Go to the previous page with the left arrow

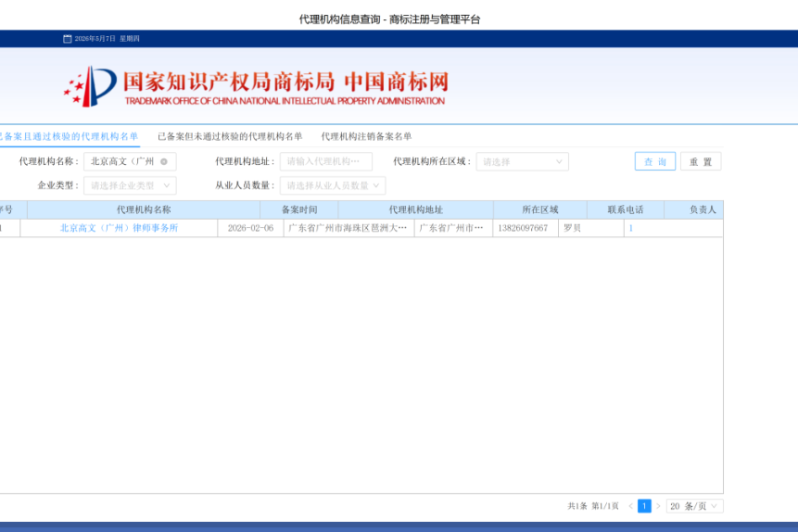pyautogui.click(x=630, y=506)
